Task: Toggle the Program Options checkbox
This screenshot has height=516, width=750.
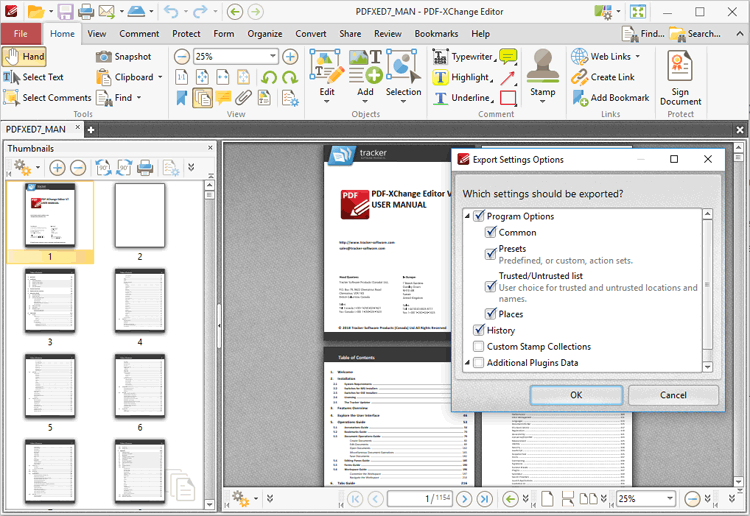Action: [479, 216]
